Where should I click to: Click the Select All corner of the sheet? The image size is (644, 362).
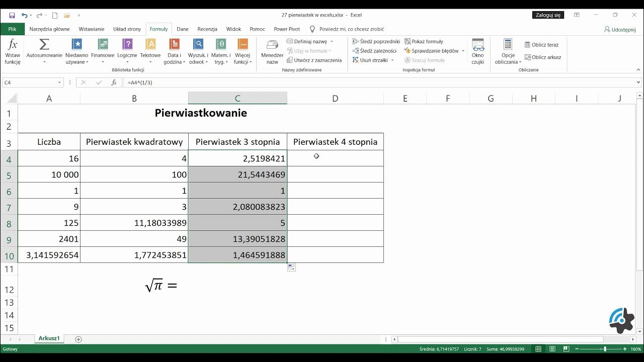tap(9, 99)
